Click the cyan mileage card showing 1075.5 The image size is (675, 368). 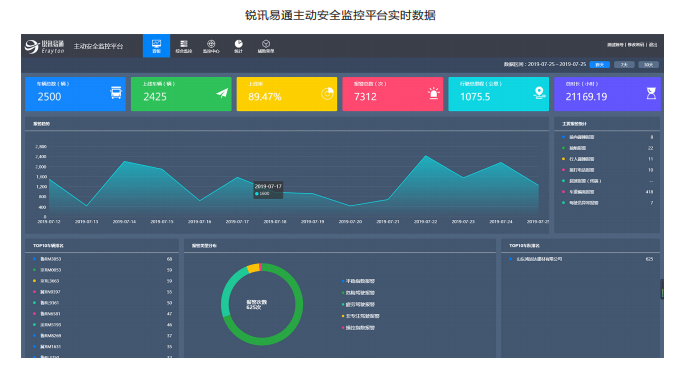point(499,94)
